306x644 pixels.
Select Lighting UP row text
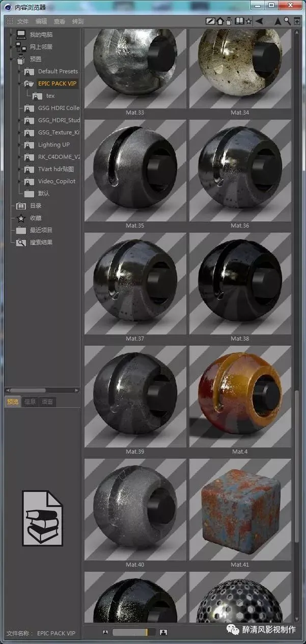coord(54,145)
